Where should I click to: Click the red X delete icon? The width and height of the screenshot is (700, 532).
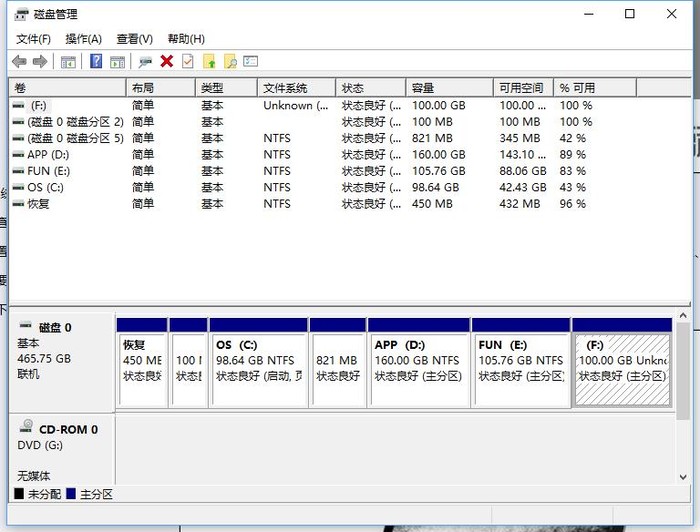point(166,62)
